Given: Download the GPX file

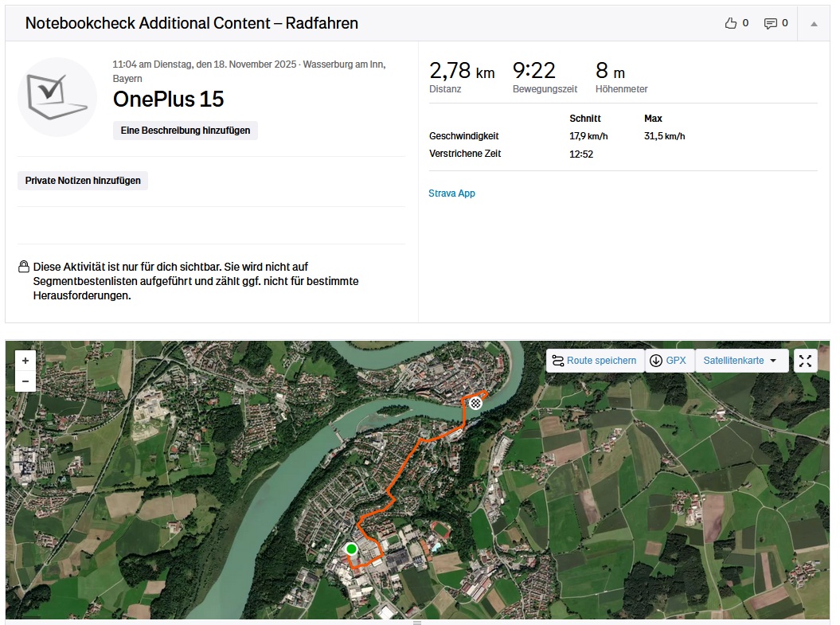Looking at the screenshot, I should coord(668,361).
